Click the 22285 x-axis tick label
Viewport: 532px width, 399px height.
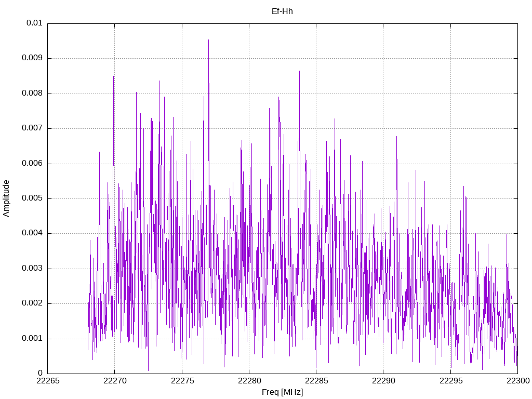[316, 381]
